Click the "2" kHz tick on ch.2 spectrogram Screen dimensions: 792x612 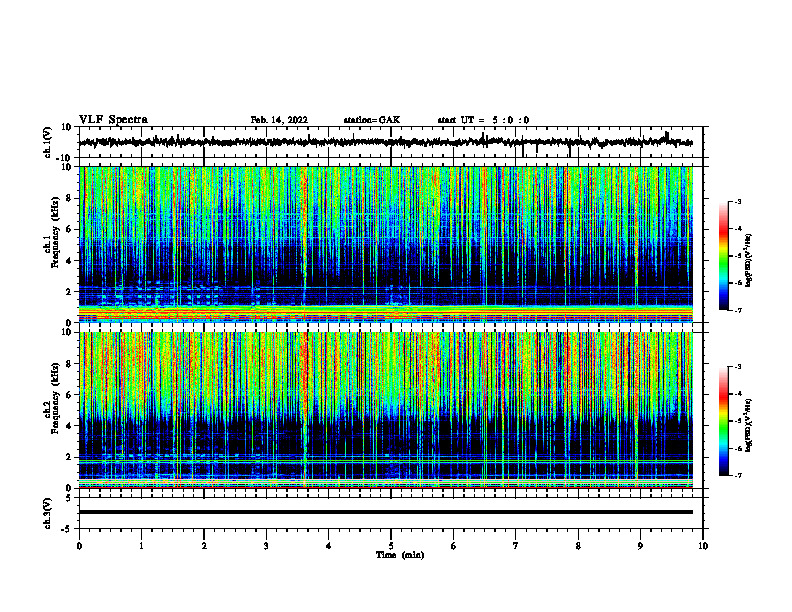[x=69, y=457]
